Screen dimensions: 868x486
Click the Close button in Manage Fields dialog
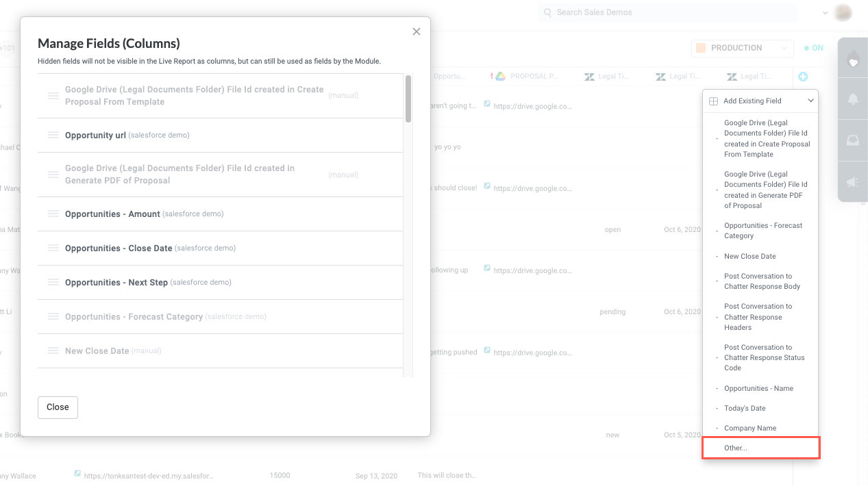pos(58,407)
